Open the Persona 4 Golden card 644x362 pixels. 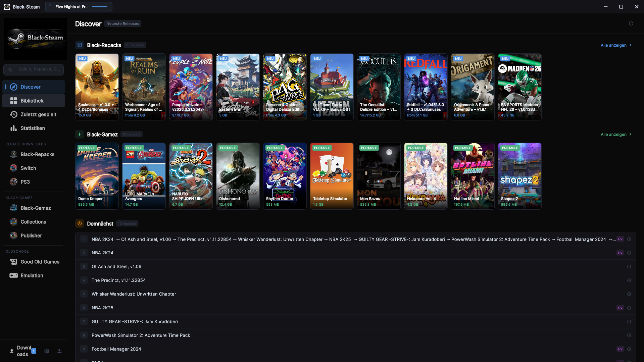click(285, 87)
